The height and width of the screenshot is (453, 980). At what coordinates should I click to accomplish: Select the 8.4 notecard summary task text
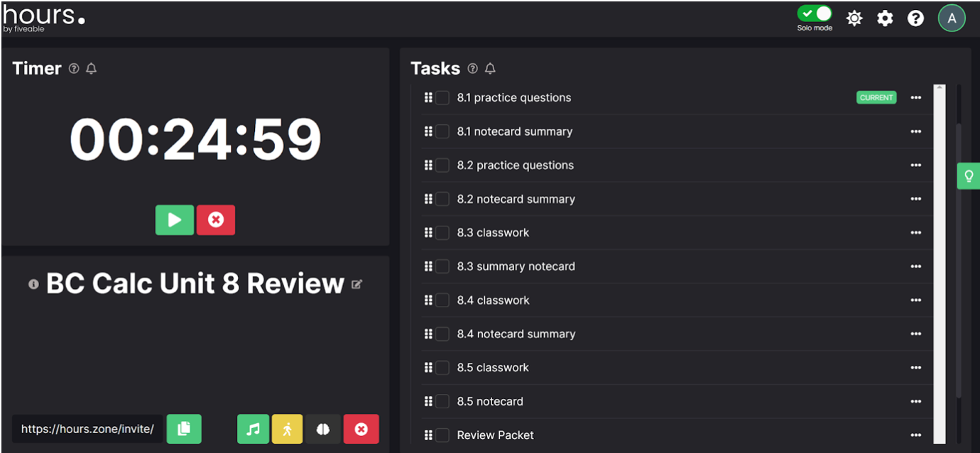(x=516, y=334)
